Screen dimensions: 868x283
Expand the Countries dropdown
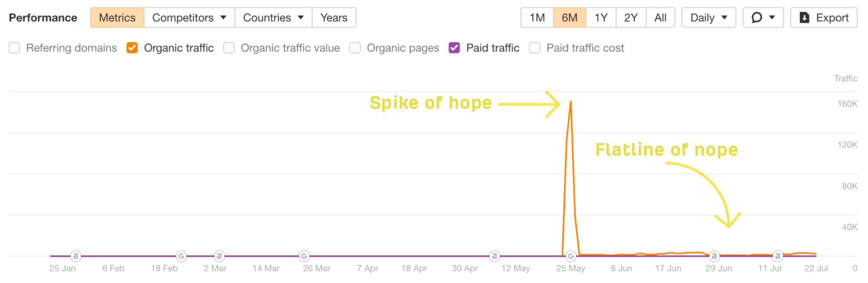(273, 18)
